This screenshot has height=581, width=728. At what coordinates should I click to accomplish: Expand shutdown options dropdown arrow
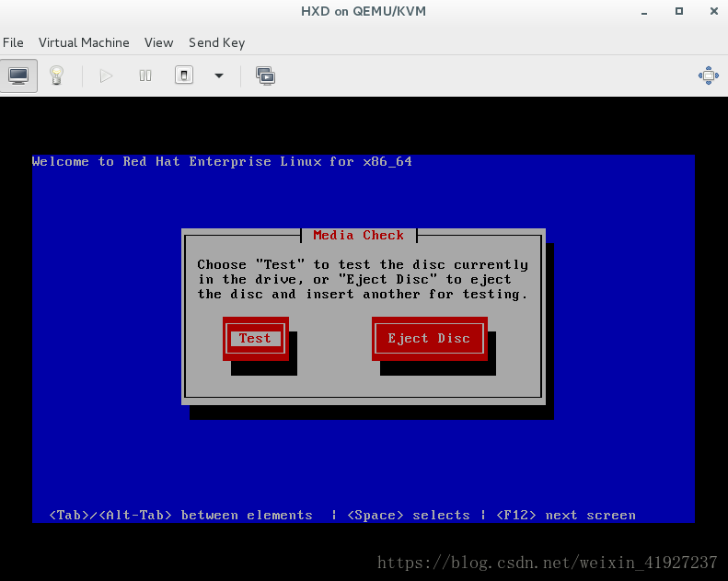(219, 76)
